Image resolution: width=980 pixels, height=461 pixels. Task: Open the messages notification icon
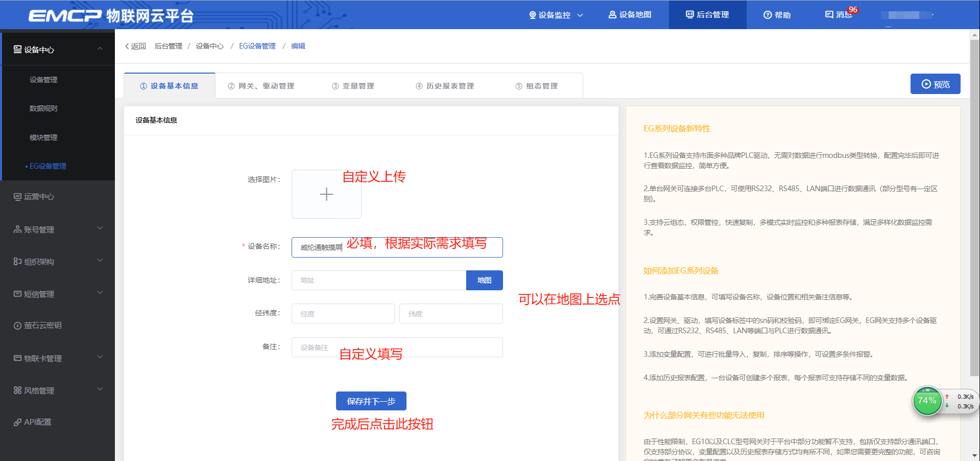tap(829, 15)
